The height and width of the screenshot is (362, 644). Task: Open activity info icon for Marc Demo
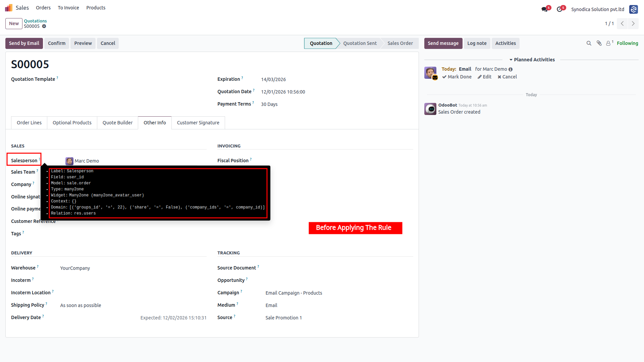[511, 69]
